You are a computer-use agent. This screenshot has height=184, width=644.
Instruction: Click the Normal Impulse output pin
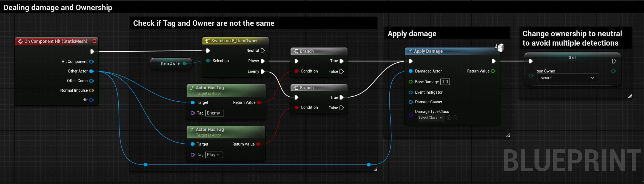click(x=92, y=91)
